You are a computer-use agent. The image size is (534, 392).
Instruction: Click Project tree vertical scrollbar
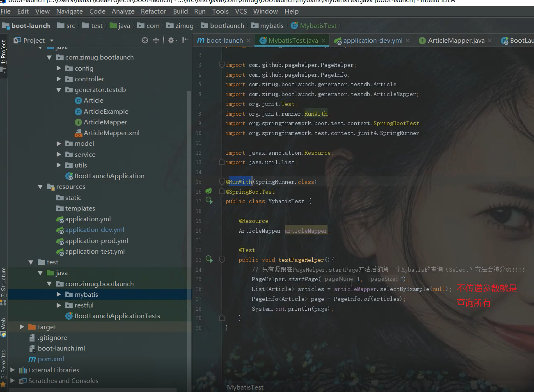189,240
